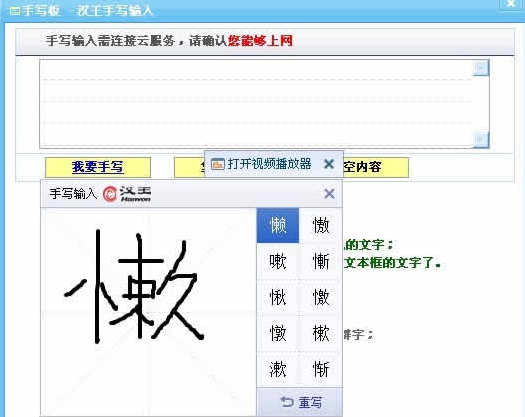Choose candidate character 惭 in last row
This screenshot has height=417, width=525.
click(x=321, y=369)
